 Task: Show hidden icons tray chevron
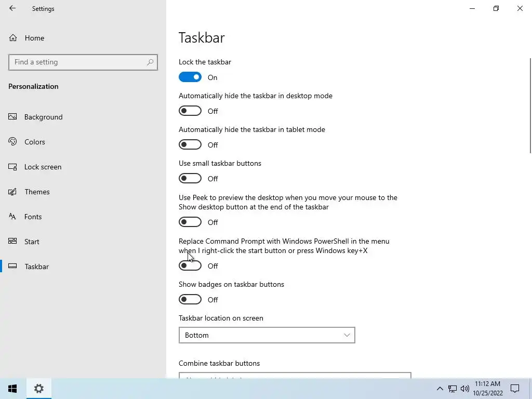(x=440, y=389)
